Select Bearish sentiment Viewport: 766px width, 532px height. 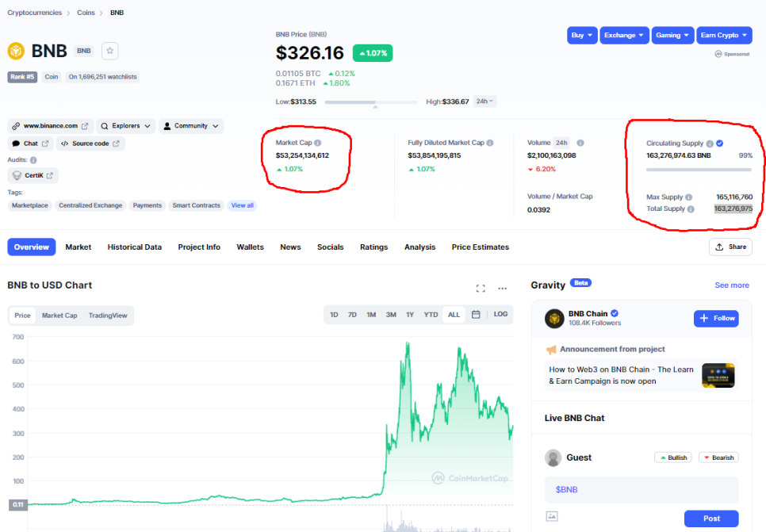718,457
